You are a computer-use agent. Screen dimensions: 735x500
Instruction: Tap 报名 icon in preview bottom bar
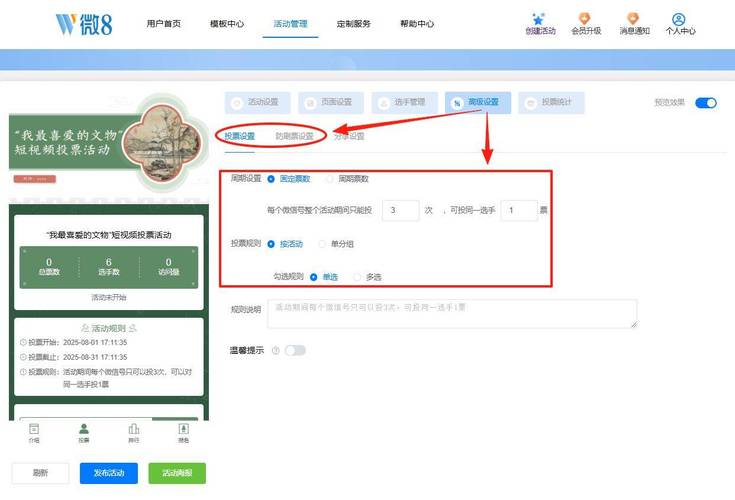click(183, 429)
